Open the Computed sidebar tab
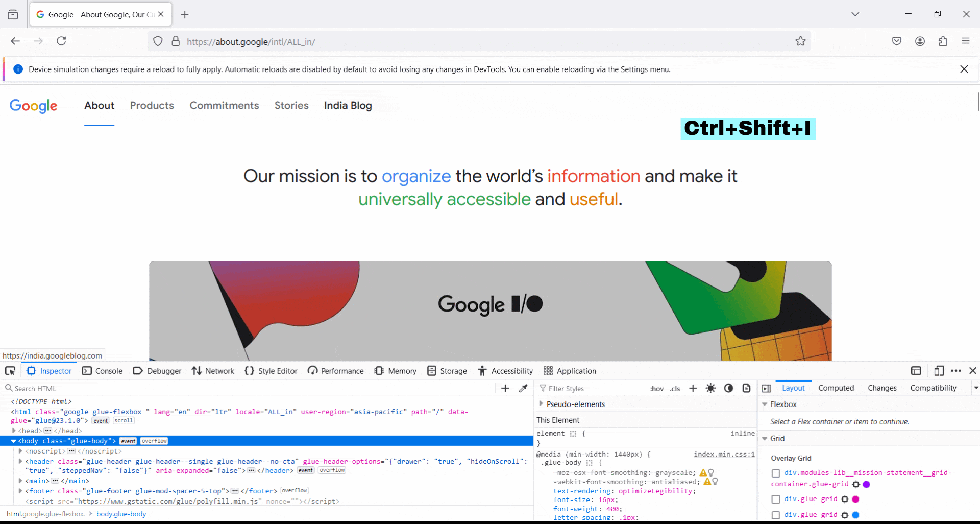This screenshot has width=980, height=524. click(x=836, y=388)
